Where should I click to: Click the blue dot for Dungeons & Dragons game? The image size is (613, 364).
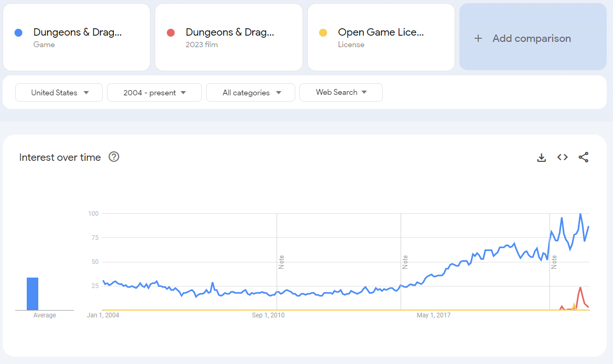pos(19,33)
